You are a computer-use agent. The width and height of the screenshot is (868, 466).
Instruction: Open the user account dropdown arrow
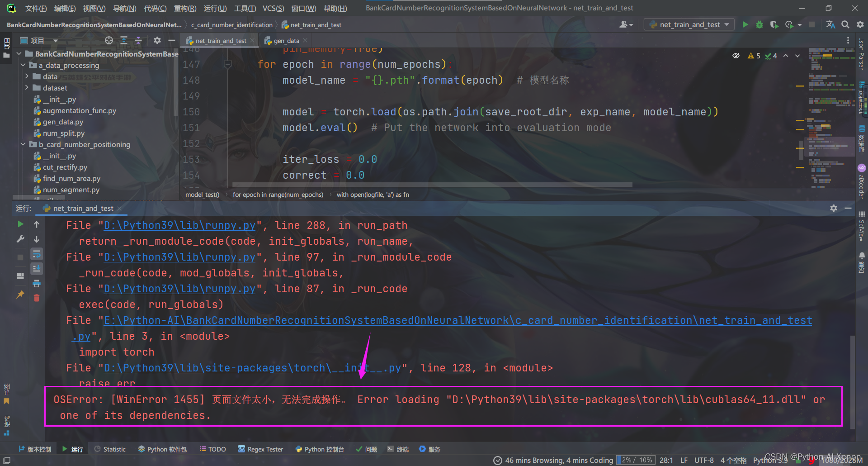[x=631, y=25]
